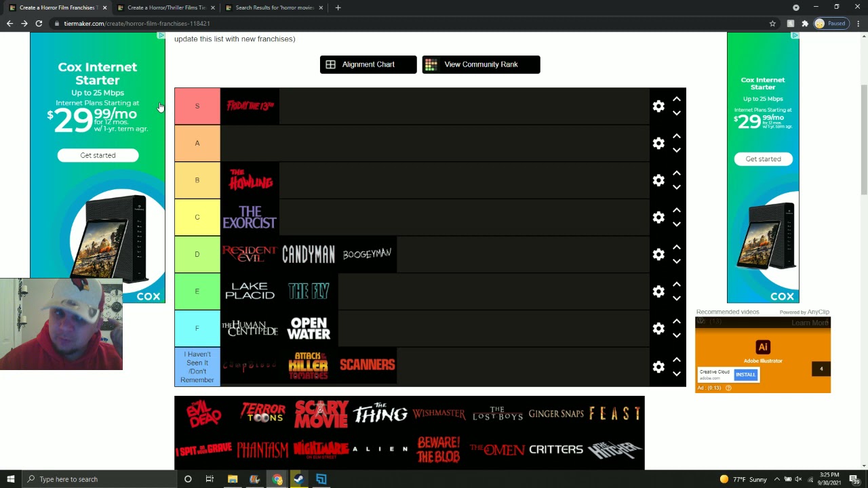Screen dimensions: 868x488
Task: Open Cortana circle on taskbar
Action: (188, 479)
